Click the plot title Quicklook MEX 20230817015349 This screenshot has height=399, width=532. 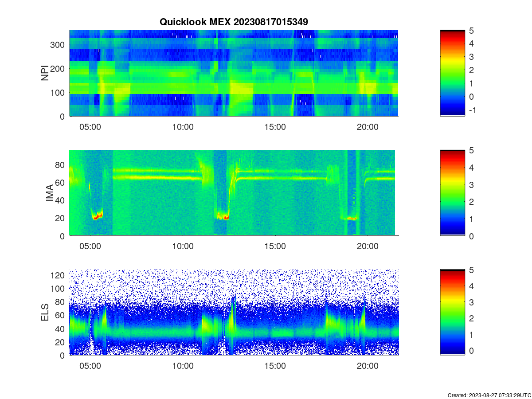(234, 22)
